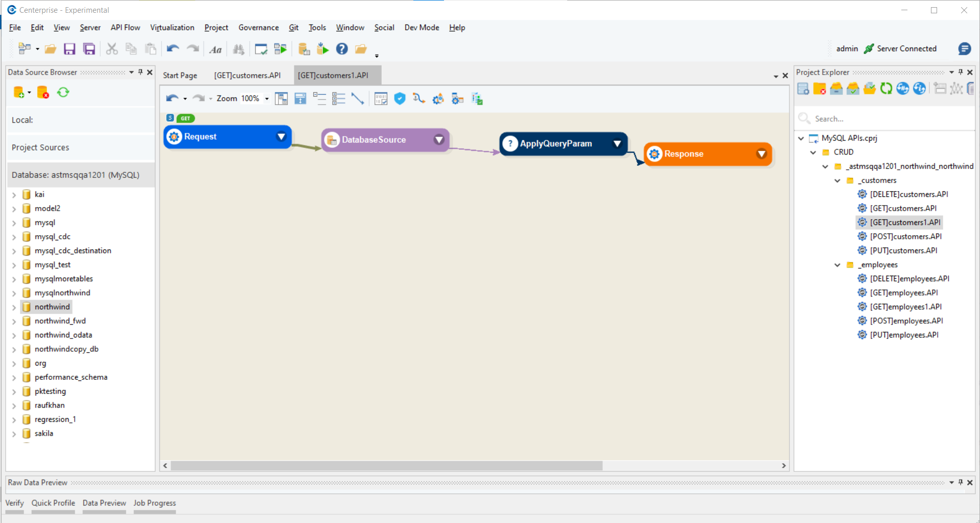Click the chat bubble icon near Server Connected
Viewport: 980px width, 523px height.
point(964,49)
